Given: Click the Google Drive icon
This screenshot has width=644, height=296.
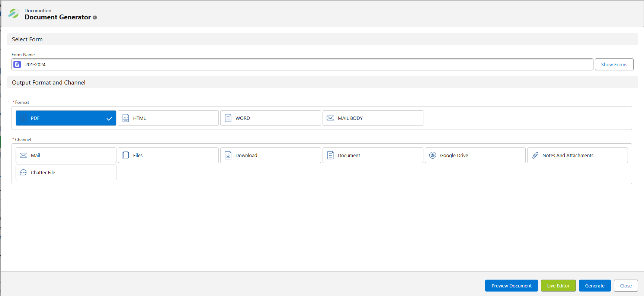Looking at the screenshot, I should point(433,155).
